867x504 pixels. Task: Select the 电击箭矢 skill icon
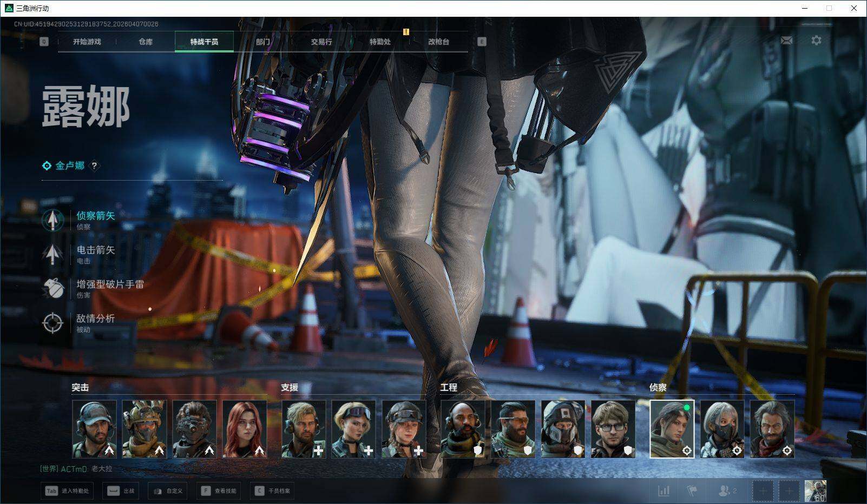(x=52, y=254)
